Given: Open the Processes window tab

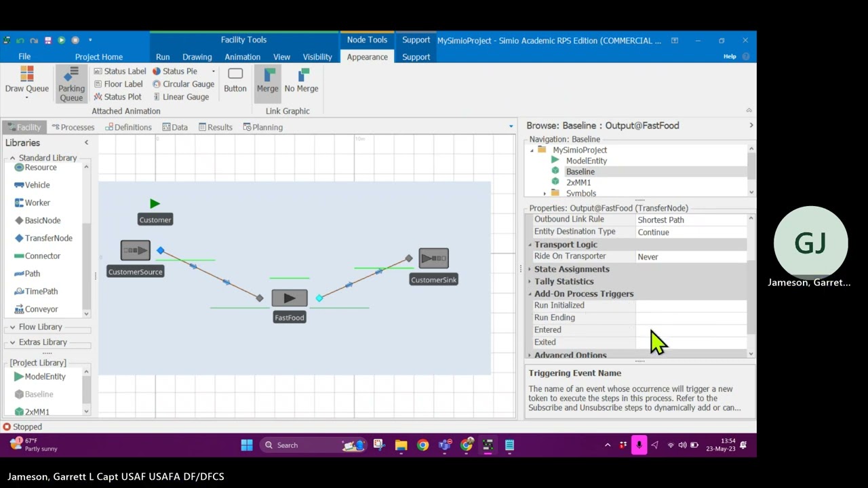Looking at the screenshot, I should 73,127.
